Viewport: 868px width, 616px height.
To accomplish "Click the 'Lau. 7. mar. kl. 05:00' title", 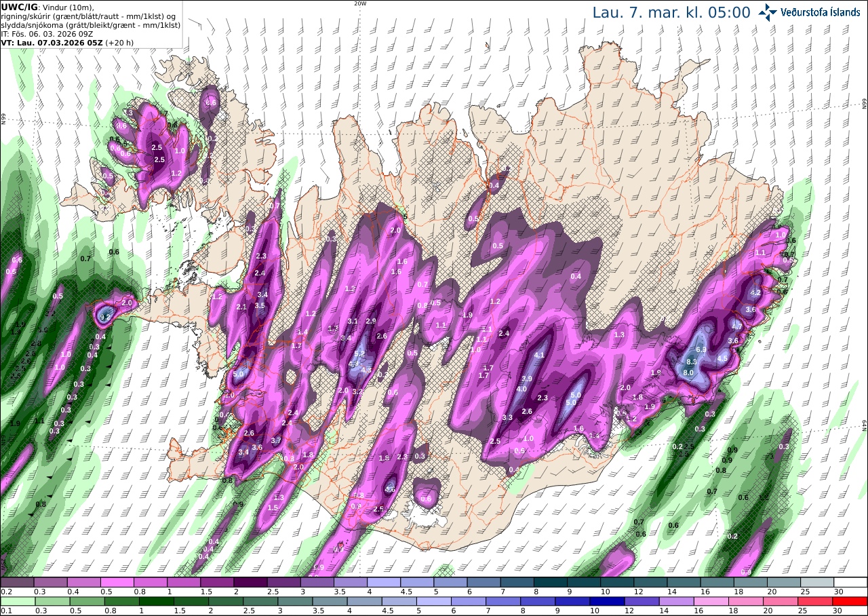I will click(x=671, y=12).
